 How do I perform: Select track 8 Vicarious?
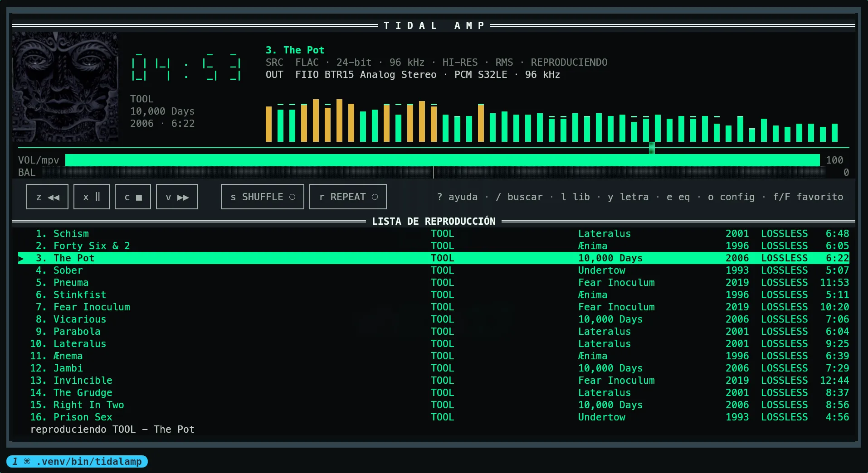click(x=434, y=319)
